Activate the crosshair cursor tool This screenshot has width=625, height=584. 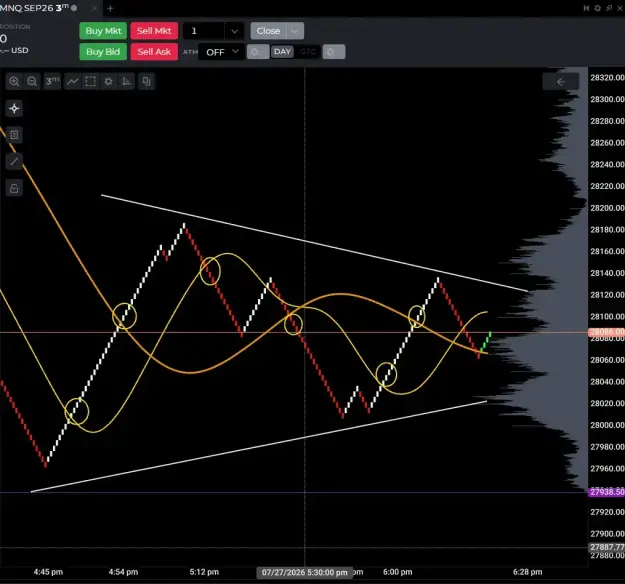pos(14,108)
